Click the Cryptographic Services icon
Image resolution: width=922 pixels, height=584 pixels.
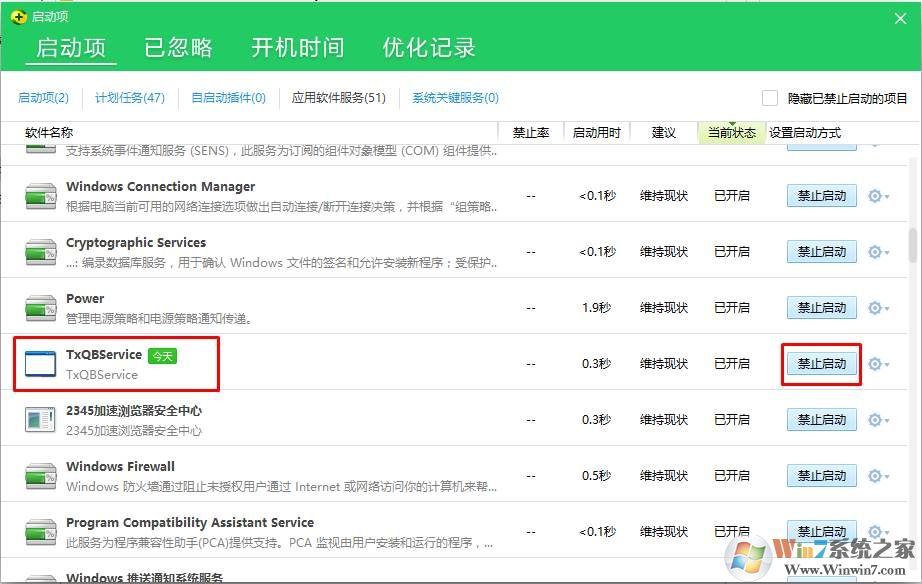pos(41,252)
